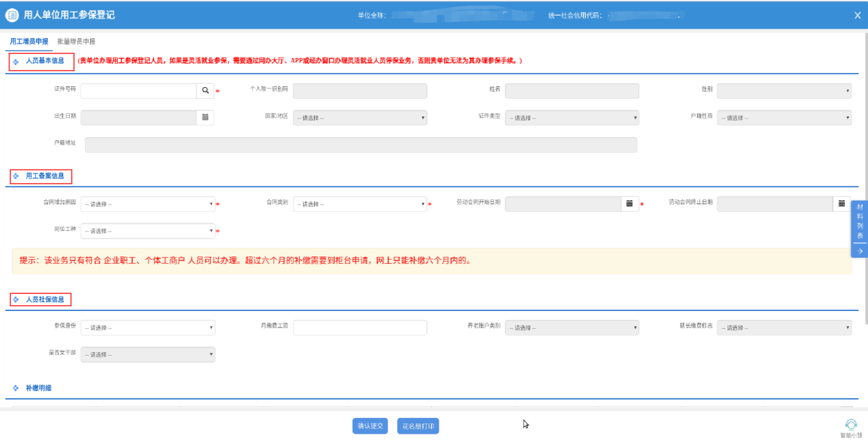Viewport: 868px width, 442px height.
Task: Click the 户籍地址 field
Action: pos(361,145)
